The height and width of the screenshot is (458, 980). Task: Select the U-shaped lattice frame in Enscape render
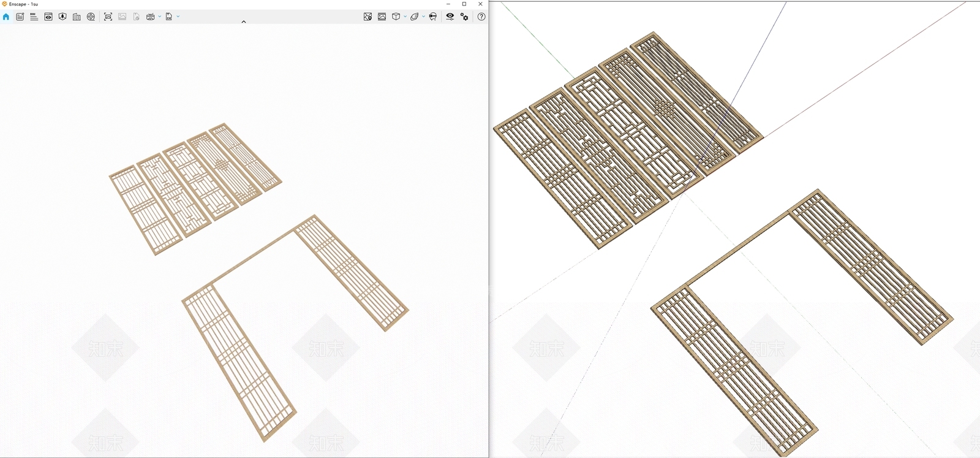[296, 327]
